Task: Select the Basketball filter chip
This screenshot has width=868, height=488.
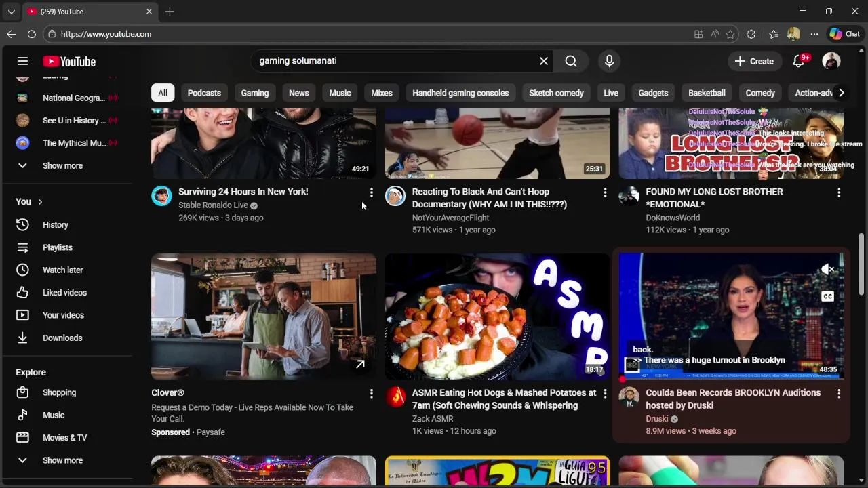Action: click(x=707, y=93)
